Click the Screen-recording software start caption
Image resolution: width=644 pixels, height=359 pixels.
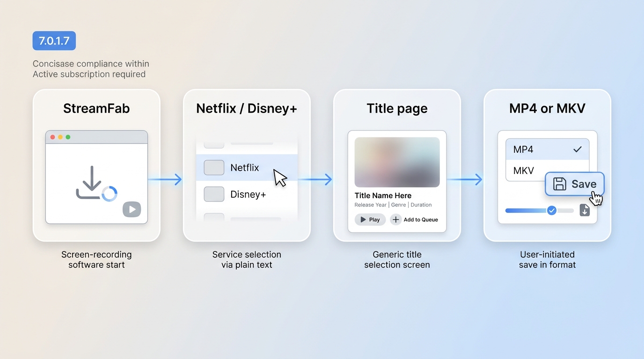pos(96,259)
